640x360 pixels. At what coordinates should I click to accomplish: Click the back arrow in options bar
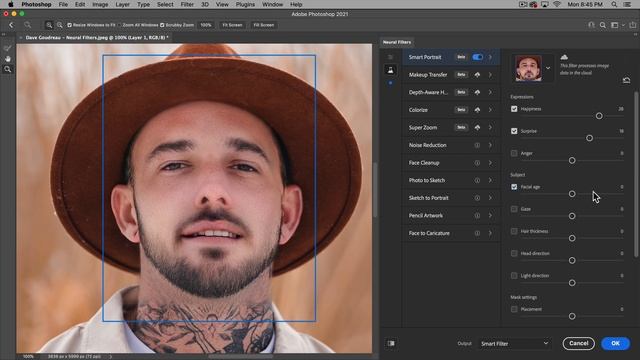[11, 25]
